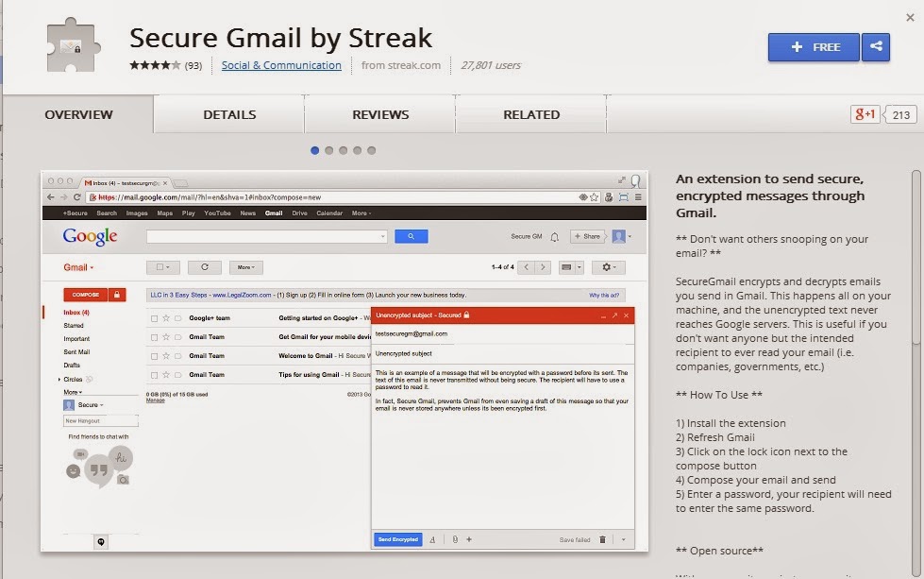Select the first carousel dot
924x579 pixels.
click(x=314, y=150)
